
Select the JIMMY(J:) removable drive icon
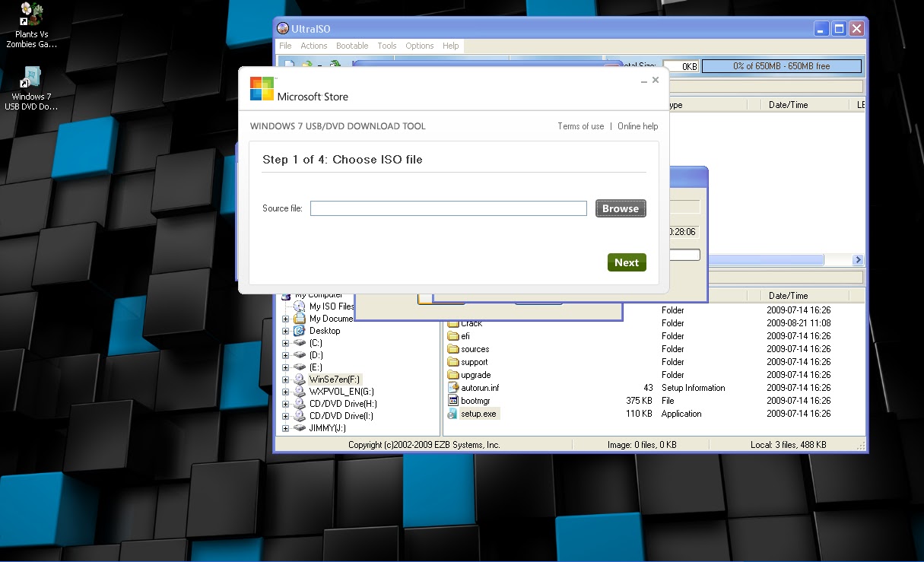[x=300, y=428]
